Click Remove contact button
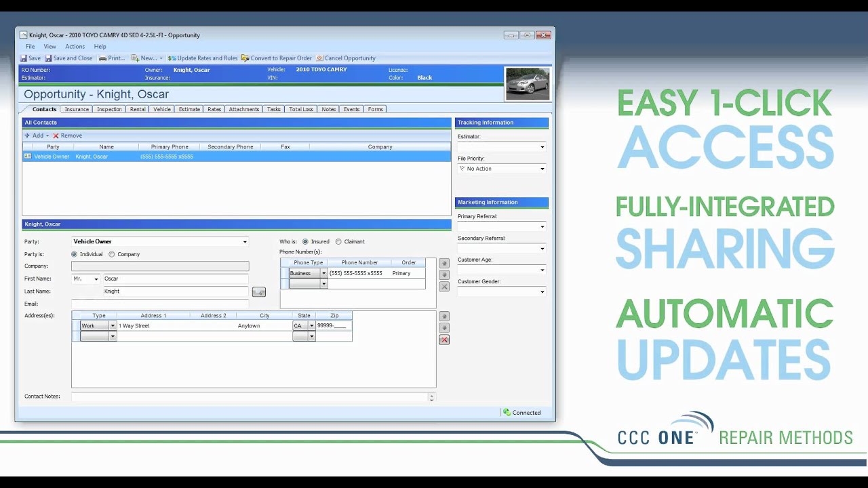This screenshot has width=868, height=488. click(x=68, y=136)
